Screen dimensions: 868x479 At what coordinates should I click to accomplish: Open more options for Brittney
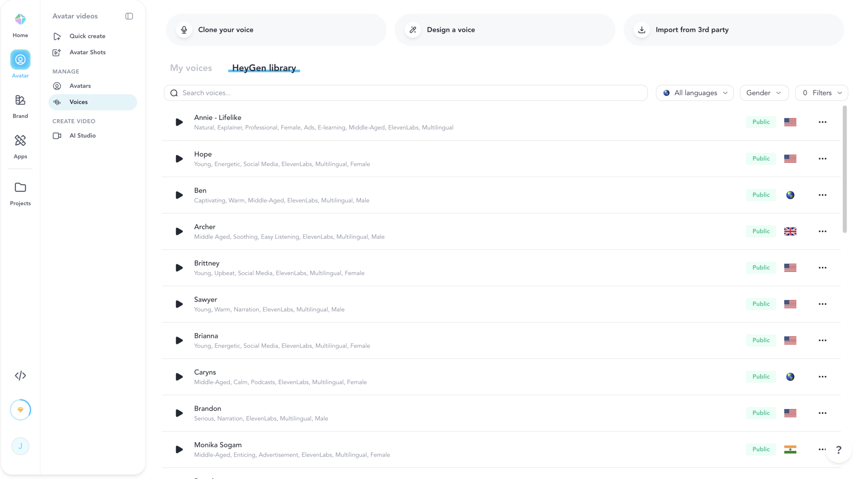click(822, 268)
